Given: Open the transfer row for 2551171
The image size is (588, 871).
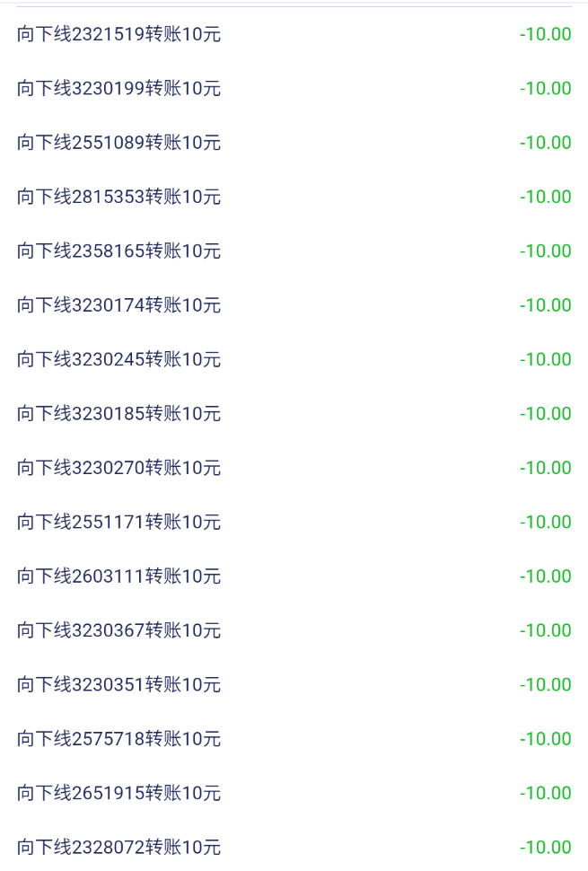Looking at the screenshot, I should point(118,522).
